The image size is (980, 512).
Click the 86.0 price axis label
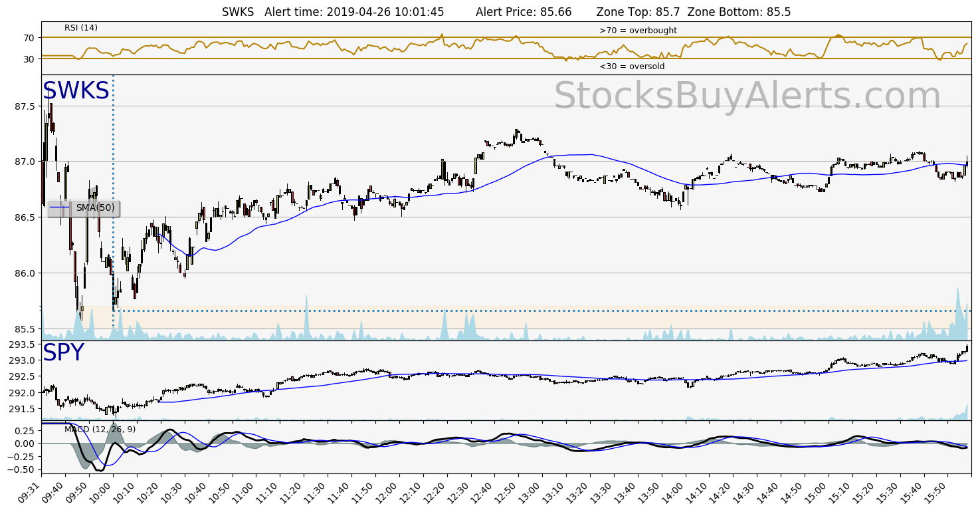(24, 273)
